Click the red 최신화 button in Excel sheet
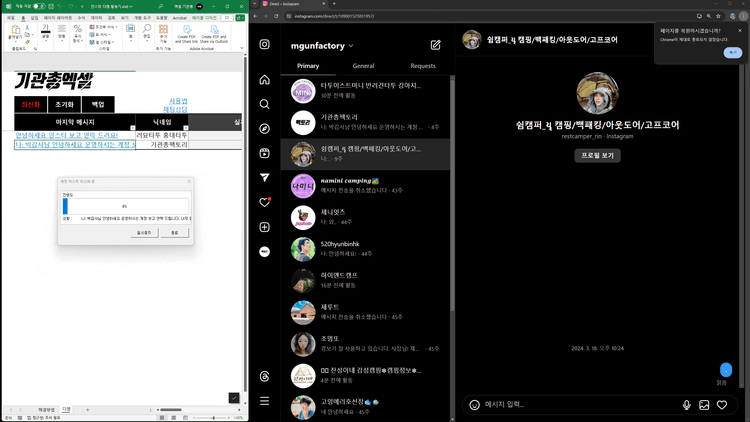The height and width of the screenshot is (422, 750). (x=31, y=104)
